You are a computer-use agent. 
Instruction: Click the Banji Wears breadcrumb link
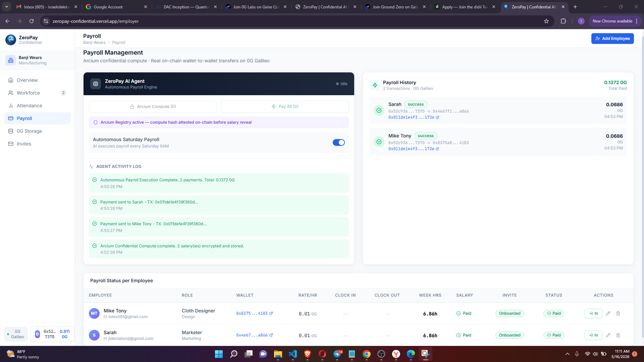pos(94,43)
